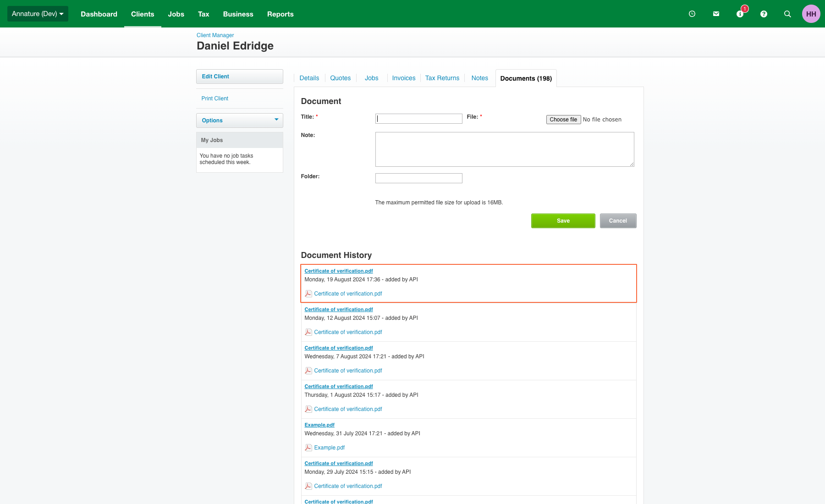The height and width of the screenshot is (504, 825).
Task: Open bold title link of 12 August document
Action: point(339,309)
